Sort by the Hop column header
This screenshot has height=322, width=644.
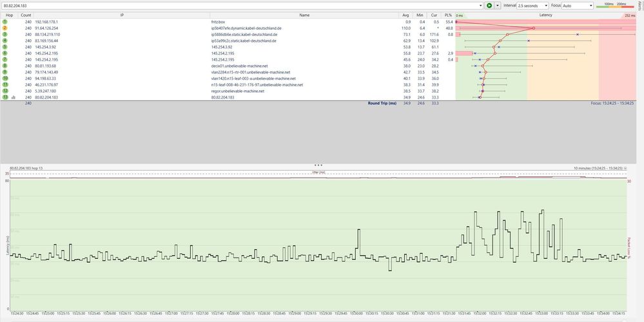pyautogui.click(x=10, y=15)
